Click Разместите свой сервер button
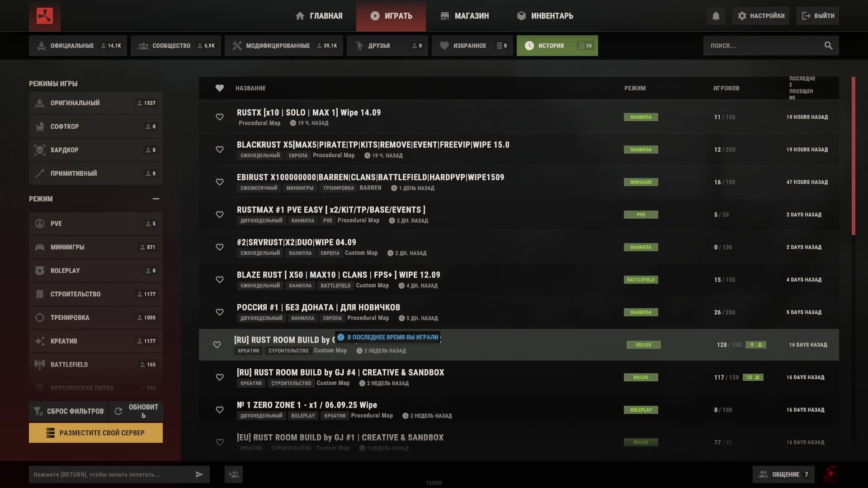The image size is (868, 488). tap(96, 433)
